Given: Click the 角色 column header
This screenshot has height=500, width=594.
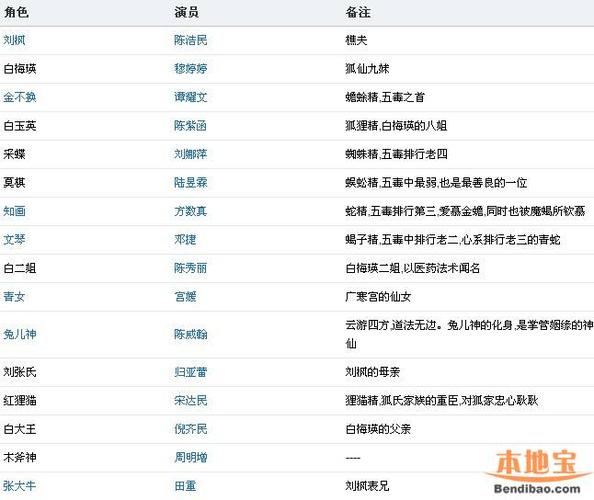Looking at the screenshot, I should click(16, 12).
